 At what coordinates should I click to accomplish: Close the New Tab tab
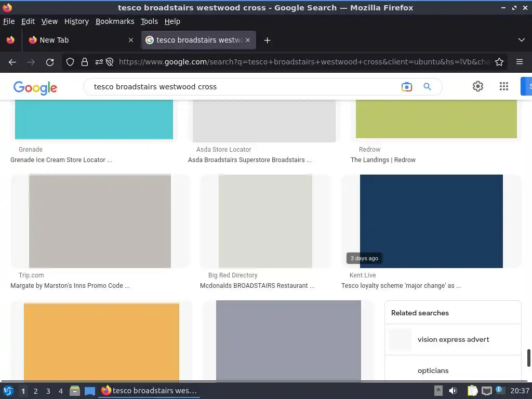point(131,40)
